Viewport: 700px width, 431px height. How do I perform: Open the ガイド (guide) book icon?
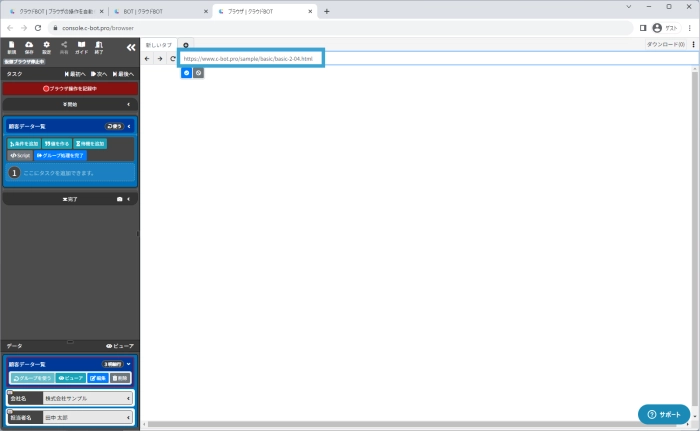81,47
